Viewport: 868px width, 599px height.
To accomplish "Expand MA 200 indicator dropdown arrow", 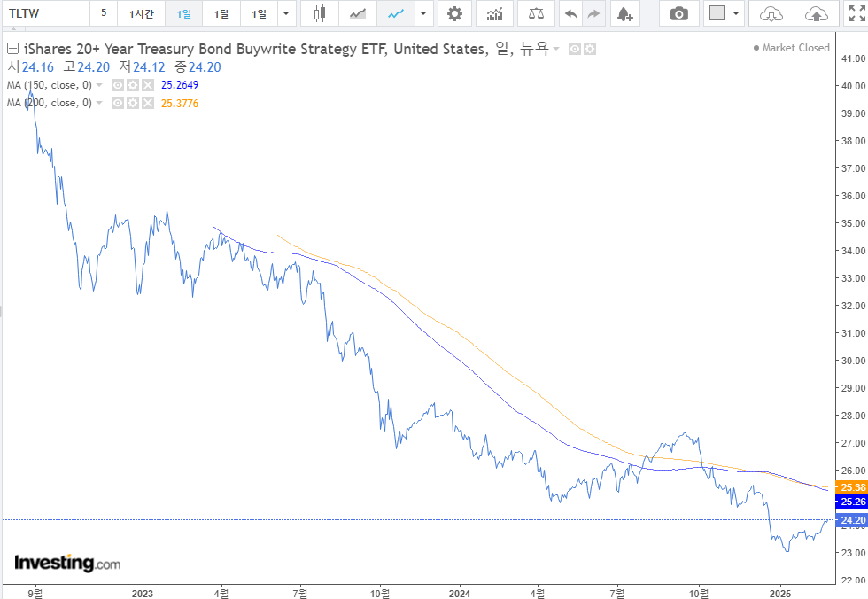I will click(99, 103).
